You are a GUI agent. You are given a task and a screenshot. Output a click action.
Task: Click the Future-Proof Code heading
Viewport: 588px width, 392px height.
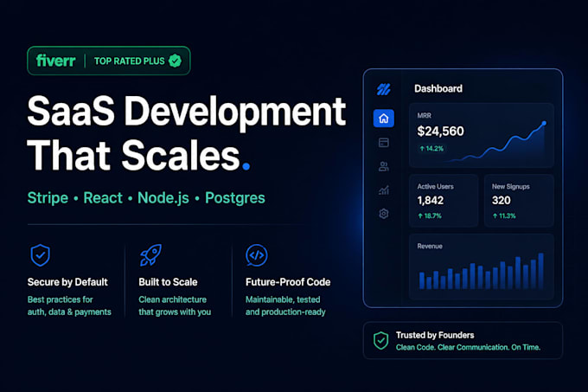tap(288, 282)
